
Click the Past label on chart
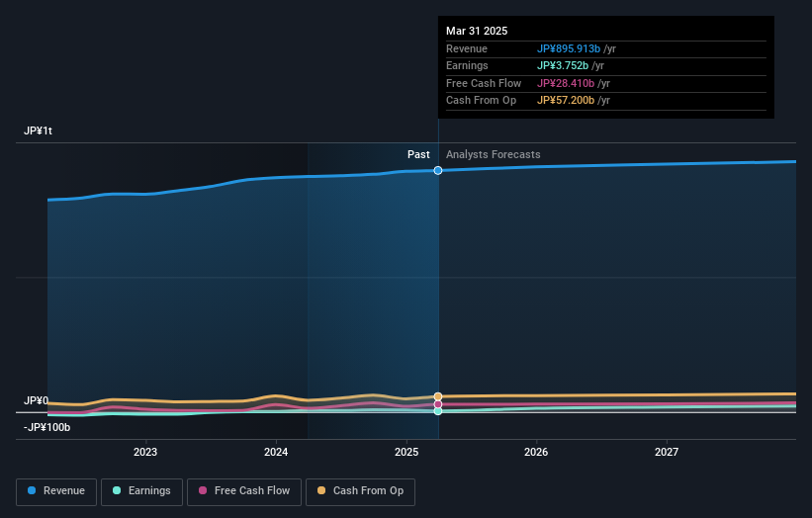tap(418, 154)
